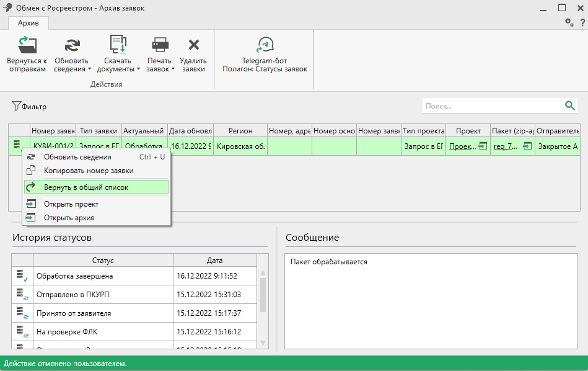Click the Удалить заявки cross icon

(193, 45)
